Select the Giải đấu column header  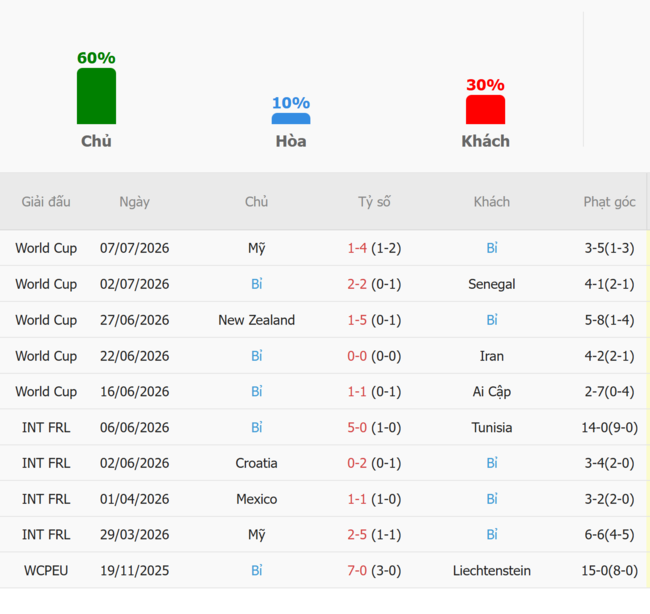(46, 202)
